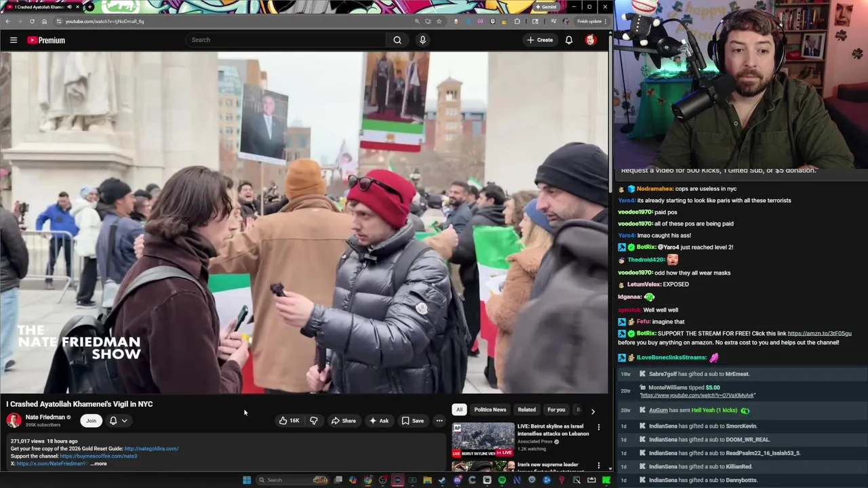Click the YouTube search magnifier button
The height and width of the screenshot is (488, 868).
397,40
